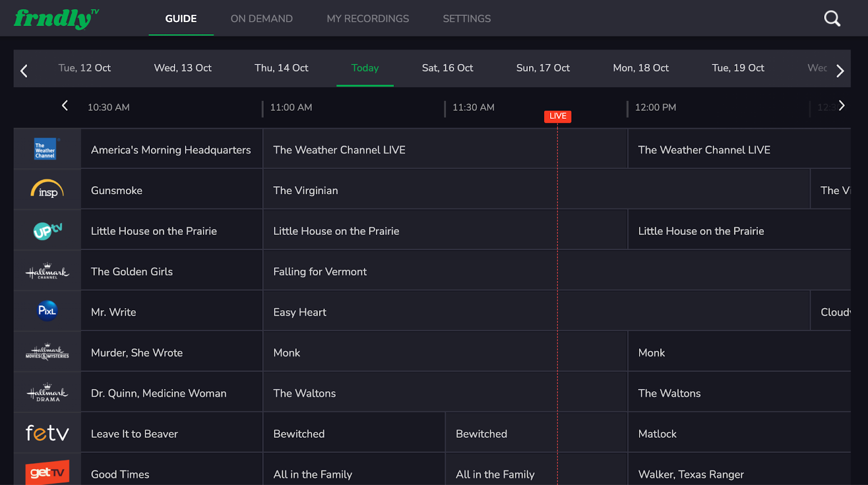Open Little House on the Prairie at 11:00 AM
868x485 pixels.
445,231
